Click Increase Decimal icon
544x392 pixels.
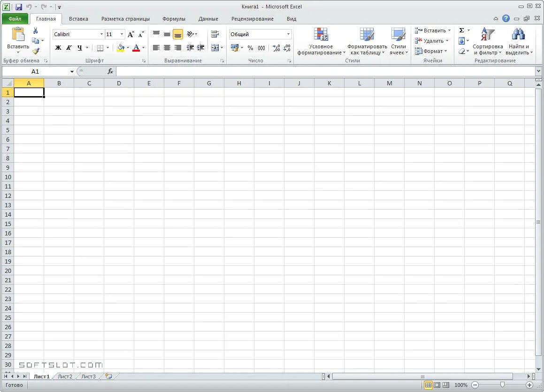276,48
